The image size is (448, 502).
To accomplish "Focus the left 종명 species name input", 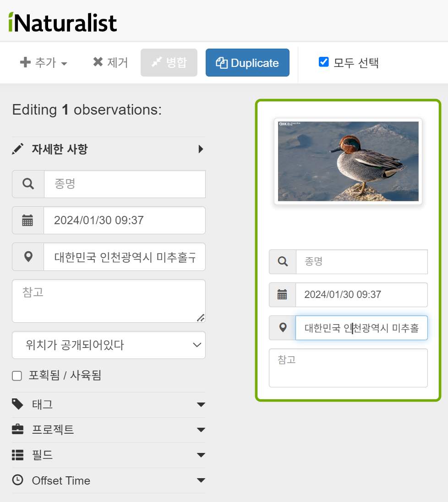I will coord(125,184).
